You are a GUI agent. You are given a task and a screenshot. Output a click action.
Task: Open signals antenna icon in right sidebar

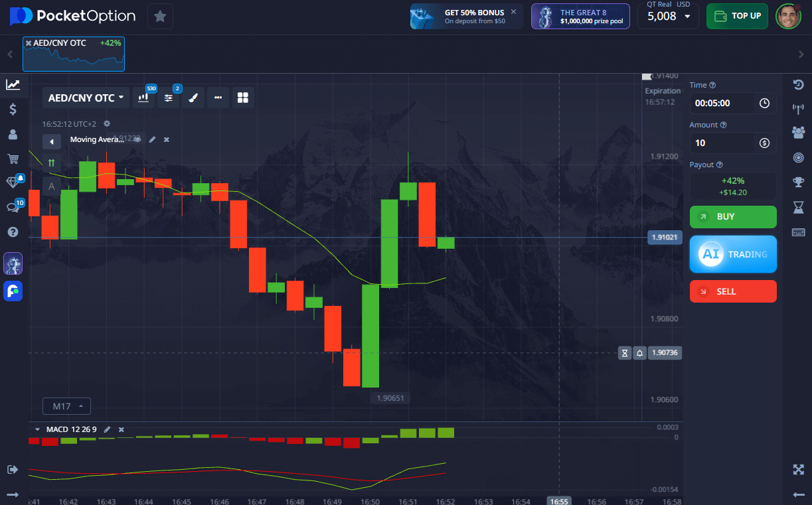tap(798, 108)
